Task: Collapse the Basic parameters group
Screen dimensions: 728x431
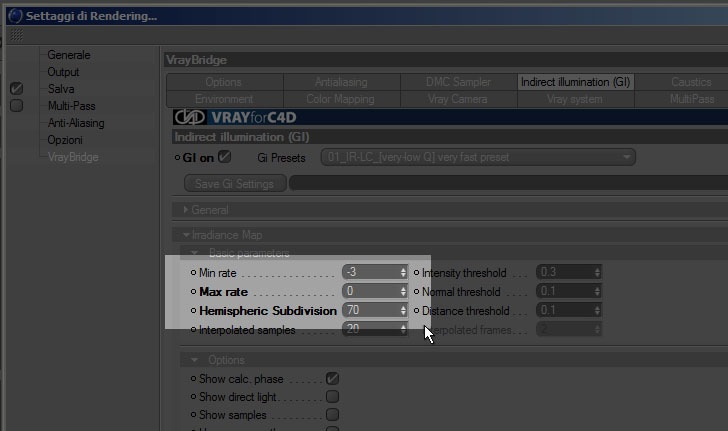Action: [195, 253]
